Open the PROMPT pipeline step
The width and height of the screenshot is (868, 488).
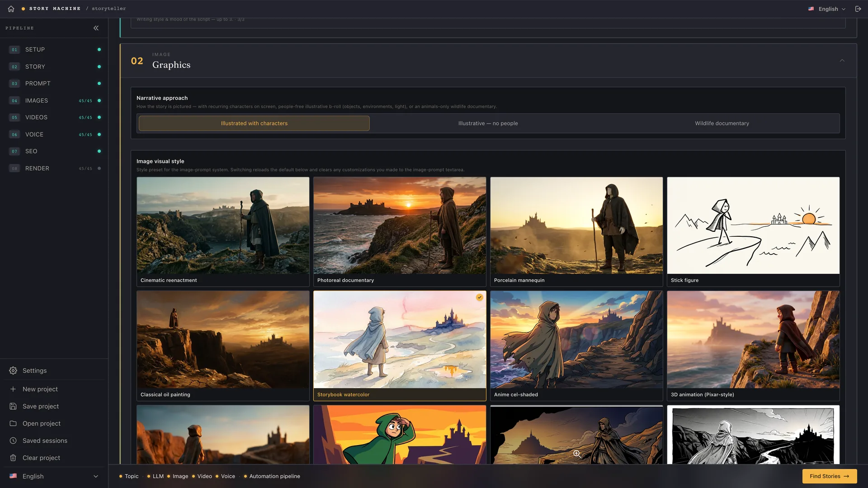click(54, 84)
